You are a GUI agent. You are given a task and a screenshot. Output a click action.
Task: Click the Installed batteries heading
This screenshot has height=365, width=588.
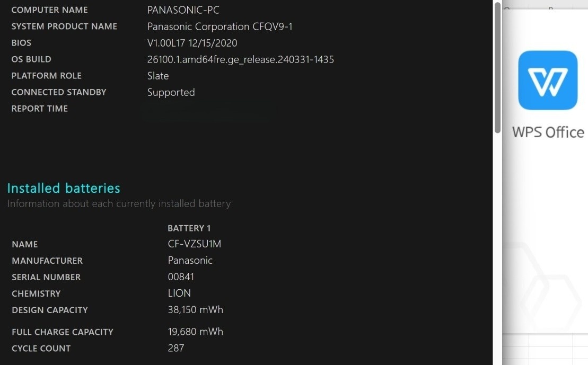point(64,188)
